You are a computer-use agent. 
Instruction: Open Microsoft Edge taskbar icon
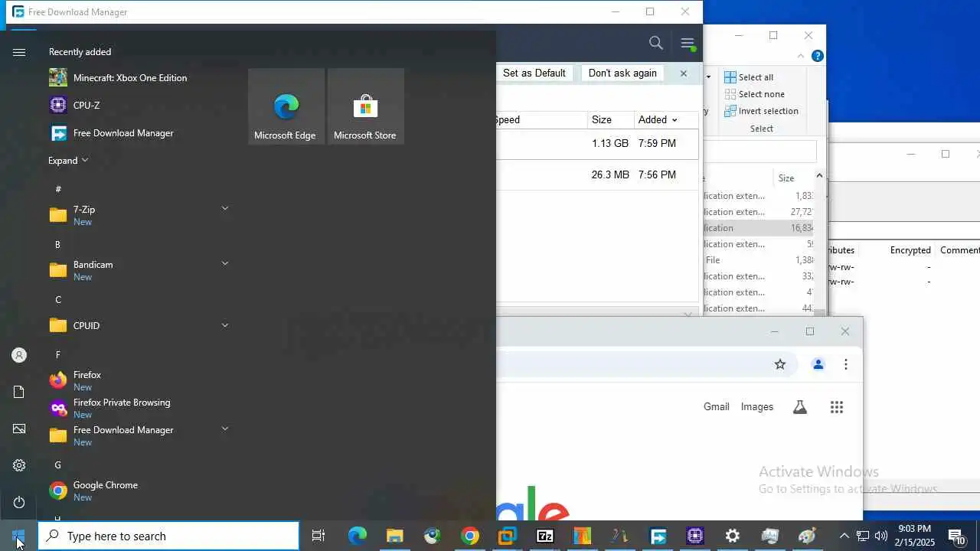358,536
